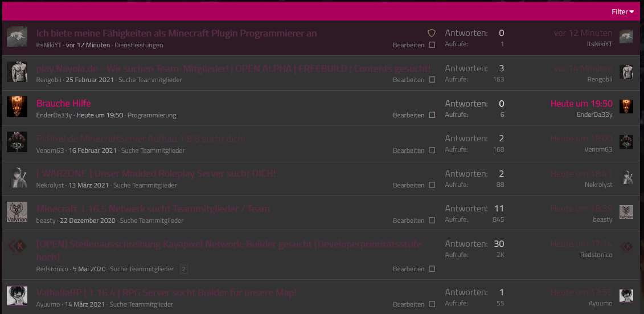644x314 pixels.
Task: Click Bearbeiten on the WARZONE thread
Action: point(409,185)
